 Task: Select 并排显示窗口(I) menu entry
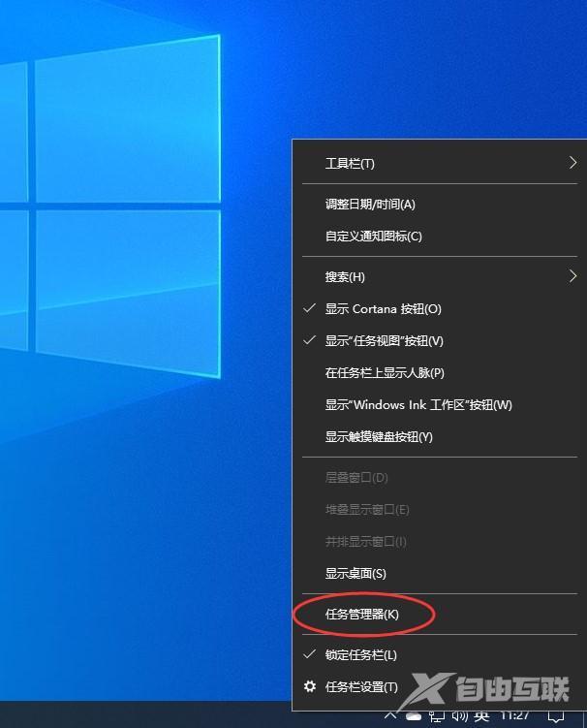click(440, 542)
